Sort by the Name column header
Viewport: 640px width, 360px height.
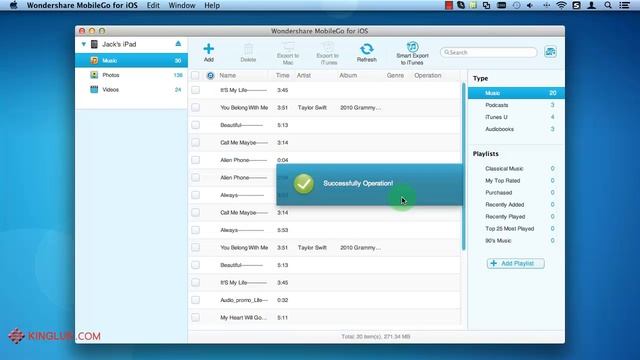(x=227, y=76)
